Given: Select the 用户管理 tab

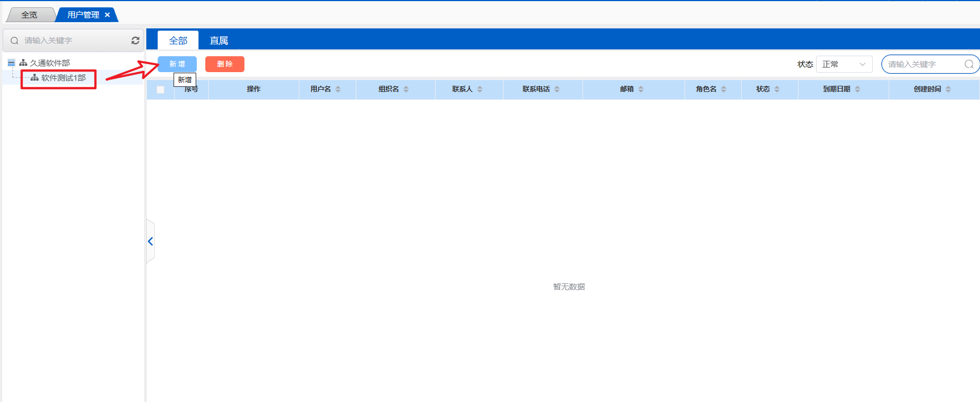Looking at the screenshot, I should click(83, 15).
